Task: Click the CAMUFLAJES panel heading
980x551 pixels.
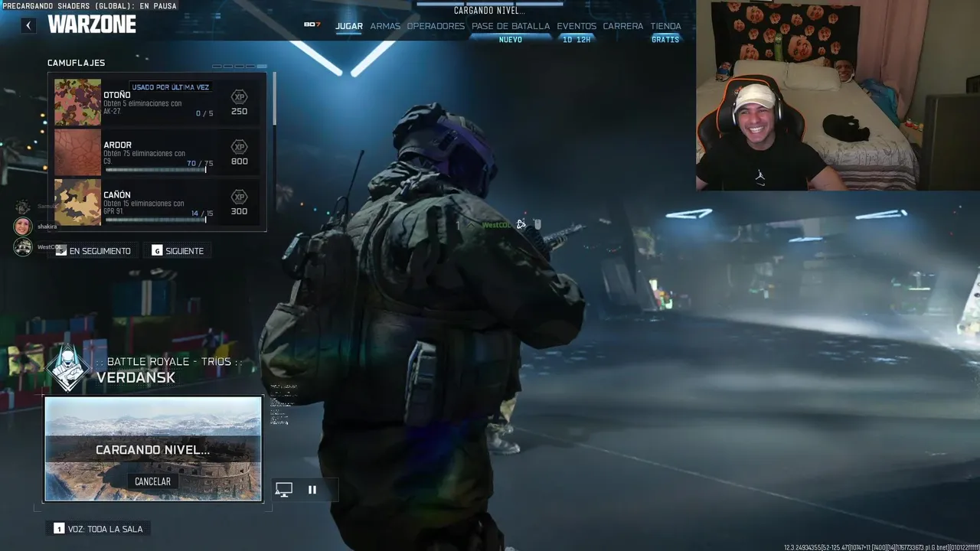Action: click(77, 63)
